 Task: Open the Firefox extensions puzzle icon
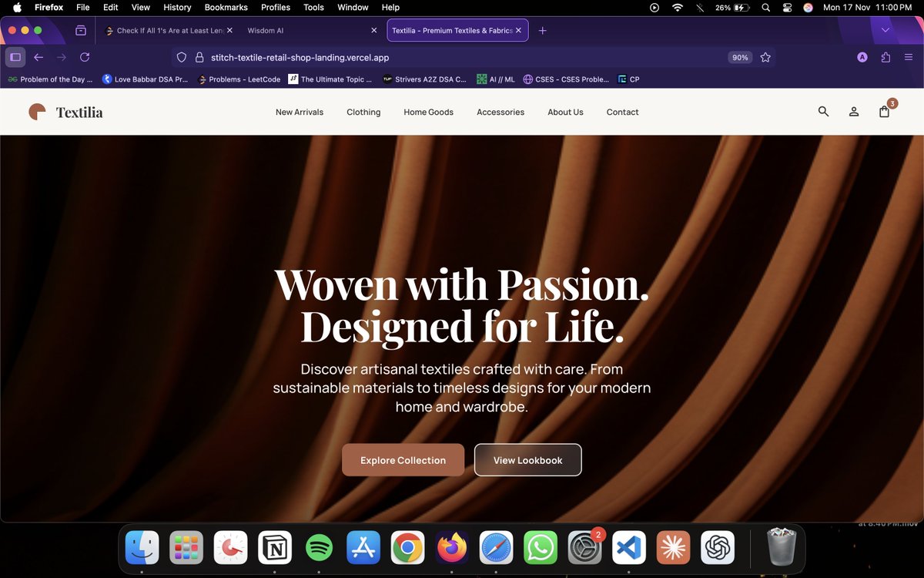click(885, 57)
